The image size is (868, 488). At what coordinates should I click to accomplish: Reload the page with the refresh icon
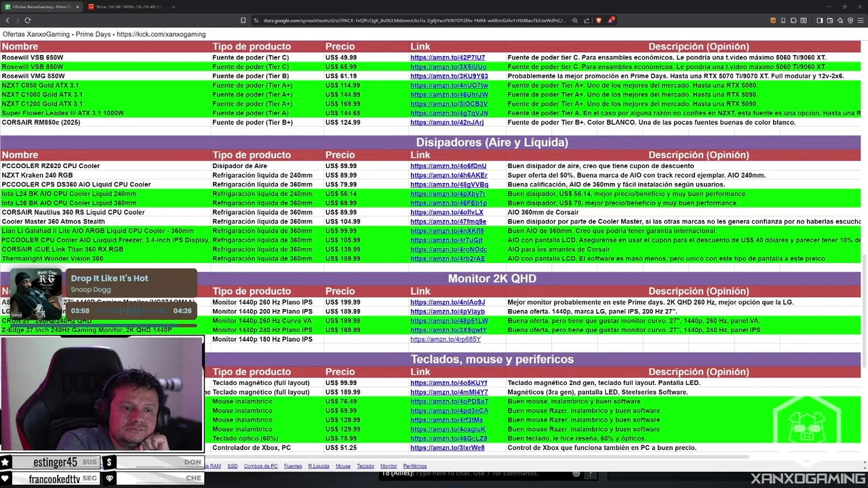coord(28,20)
